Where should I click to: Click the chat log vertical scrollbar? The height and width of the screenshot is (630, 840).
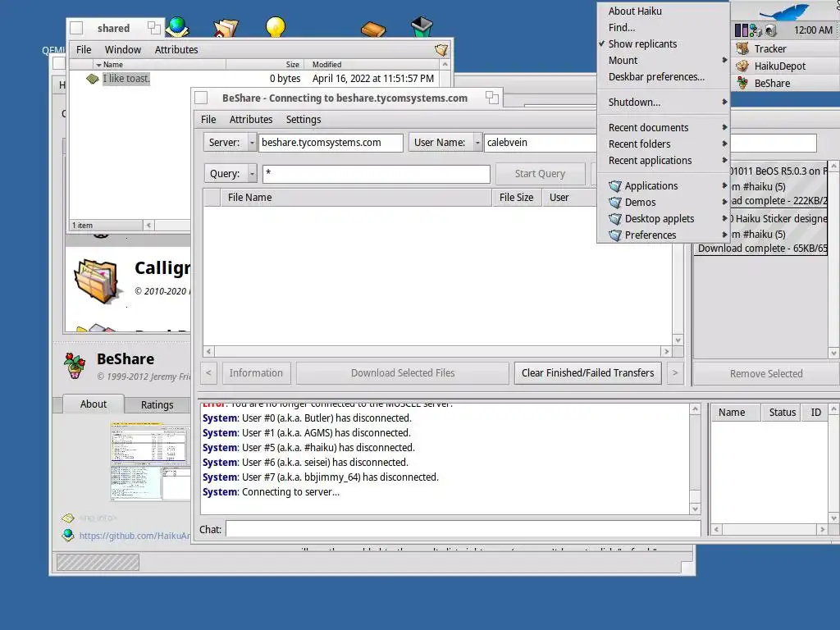(x=695, y=459)
